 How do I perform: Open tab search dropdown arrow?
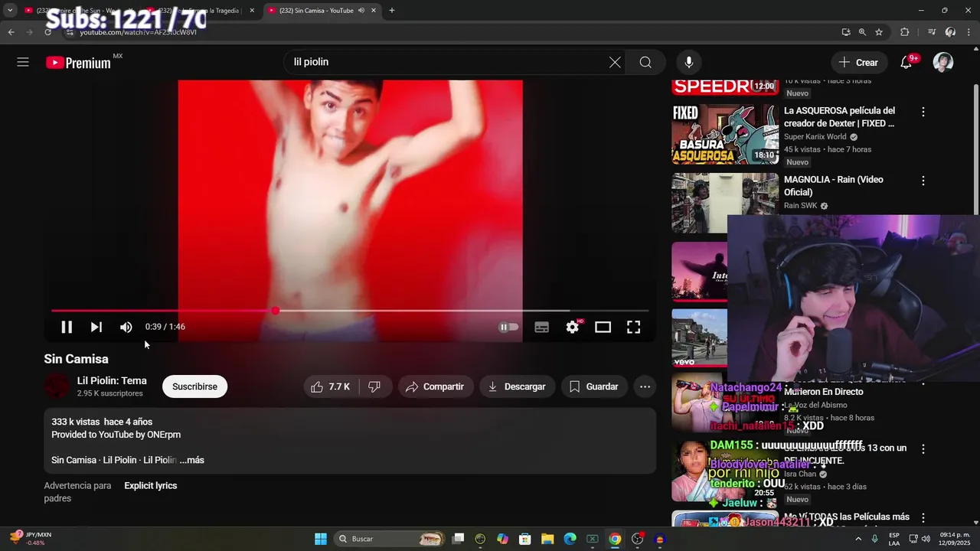pos(10,10)
